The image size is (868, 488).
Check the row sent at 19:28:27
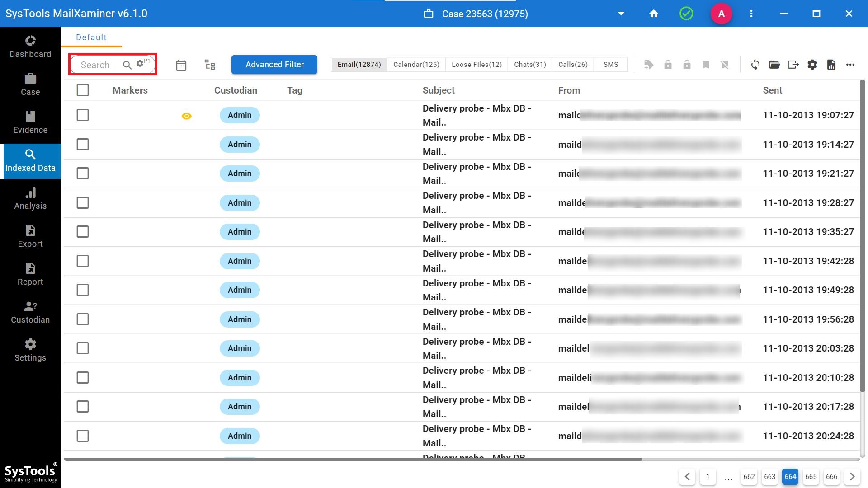pyautogui.click(x=83, y=203)
